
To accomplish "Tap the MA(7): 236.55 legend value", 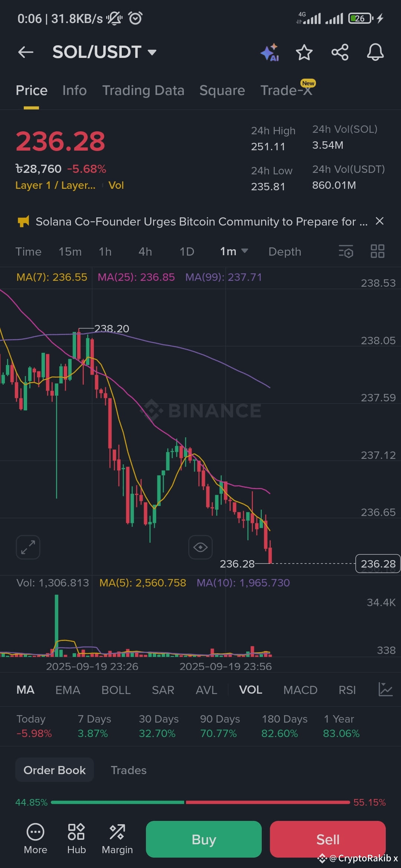I will click(52, 277).
